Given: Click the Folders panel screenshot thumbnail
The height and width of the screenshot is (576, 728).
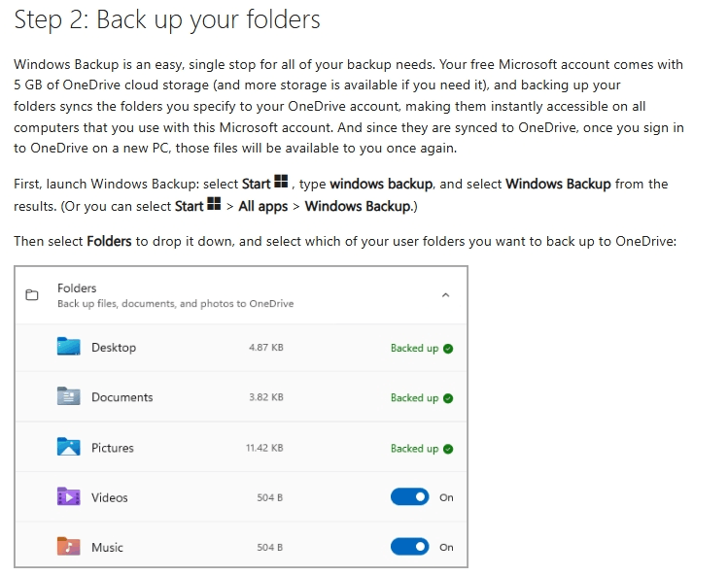Looking at the screenshot, I should 241,417.
